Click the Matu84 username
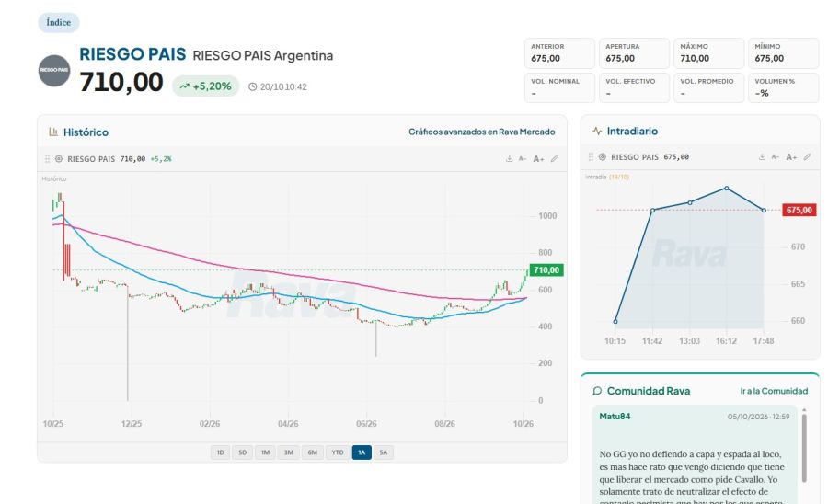This screenshot has height=504, width=828. pyautogui.click(x=615, y=417)
